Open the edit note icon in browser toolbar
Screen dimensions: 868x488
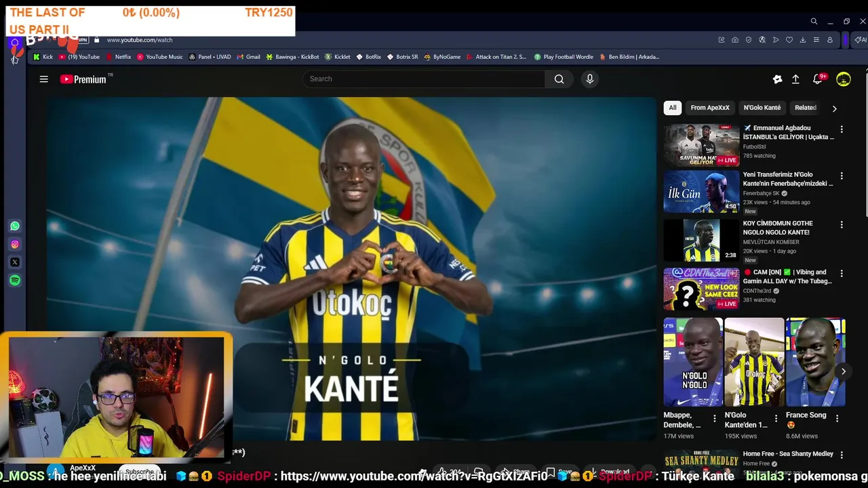coord(722,40)
